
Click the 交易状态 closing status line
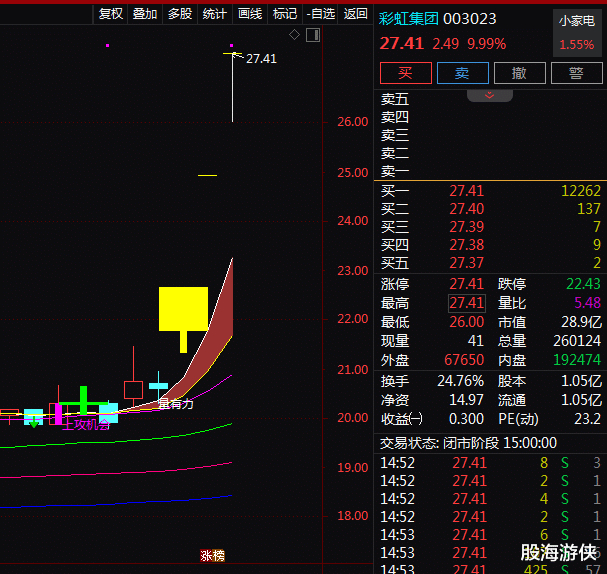(x=468, y=443)
